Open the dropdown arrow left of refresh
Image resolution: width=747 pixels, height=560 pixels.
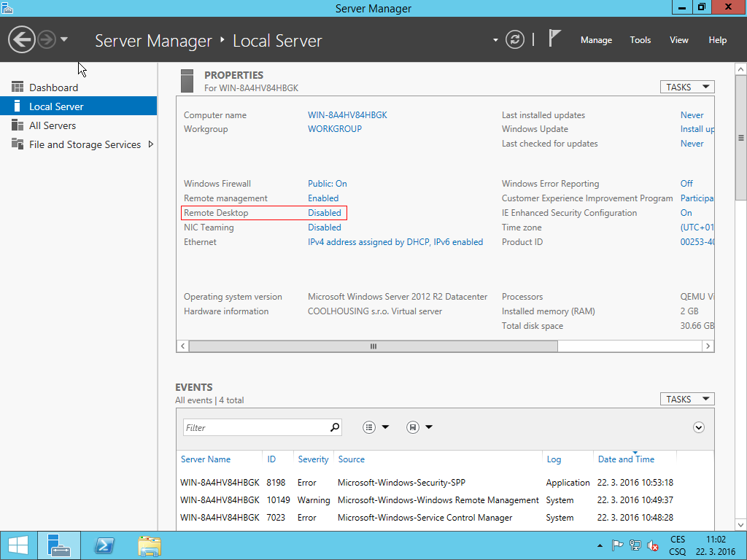coord(495,40)
